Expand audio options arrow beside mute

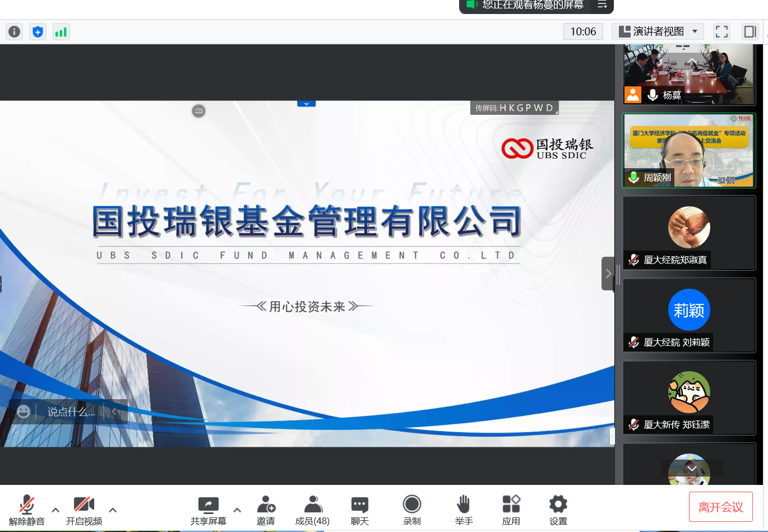[x=55, y=510]
